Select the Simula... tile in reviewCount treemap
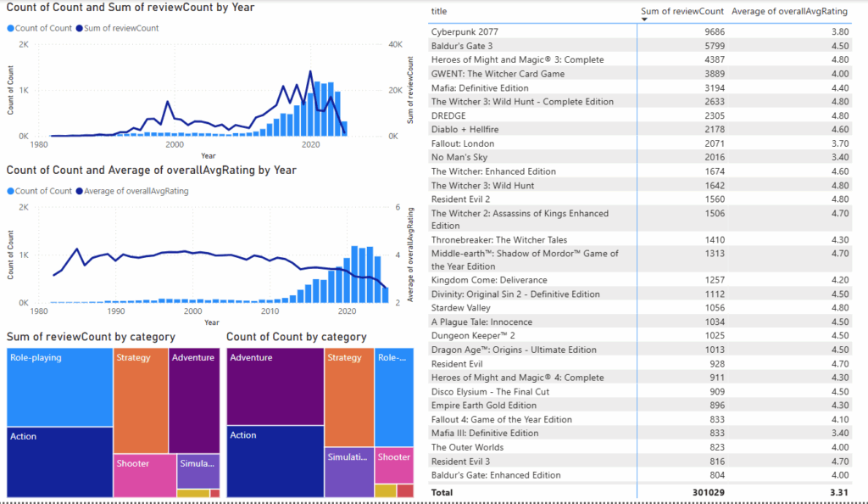Image resolution: width=868 pixels, height=504 pixels. pyautogui.click(x=198, y=471)
